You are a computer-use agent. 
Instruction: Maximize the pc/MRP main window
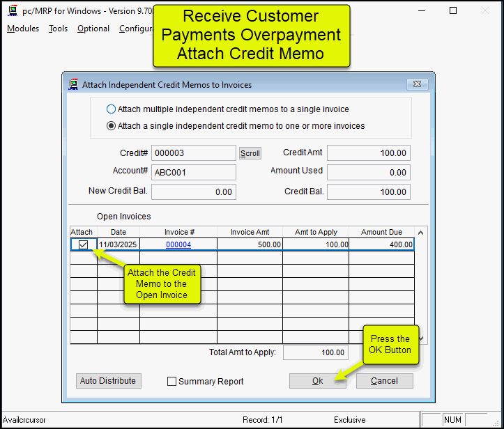pyautogui.click(x=453, y=11)
